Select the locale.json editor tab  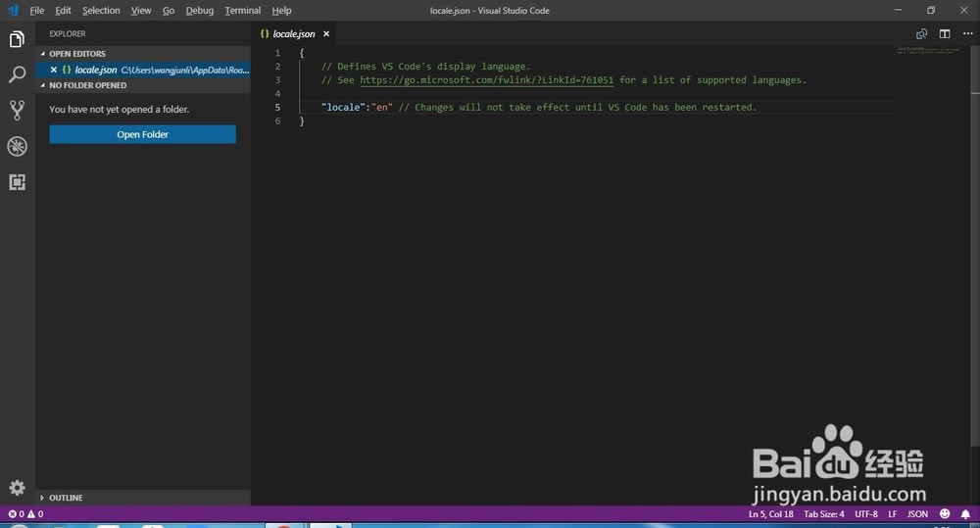pyautogui.click(x=293, y=33)
